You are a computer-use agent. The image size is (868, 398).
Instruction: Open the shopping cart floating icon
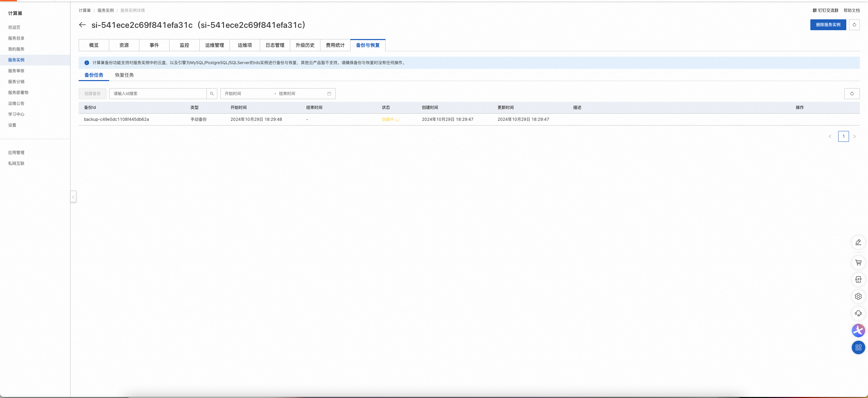point(858,263)
